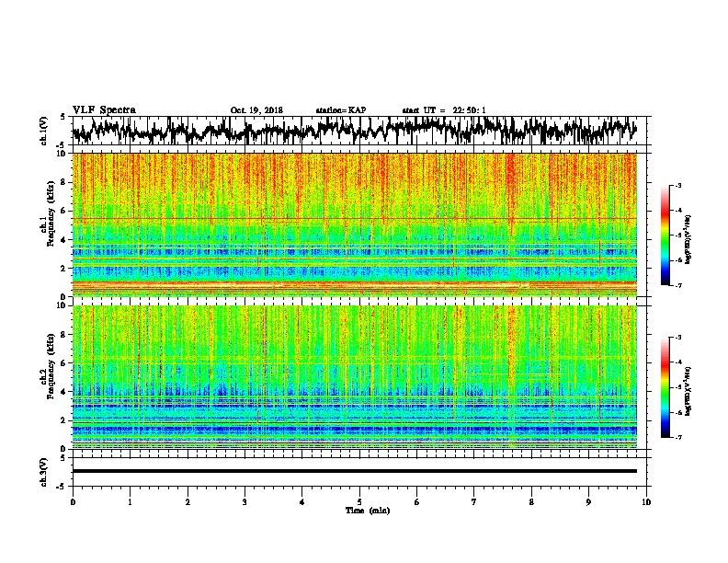Click the "ch.3(V)" axis label
Screen dimensions: 728x563
tap(44, 472)
